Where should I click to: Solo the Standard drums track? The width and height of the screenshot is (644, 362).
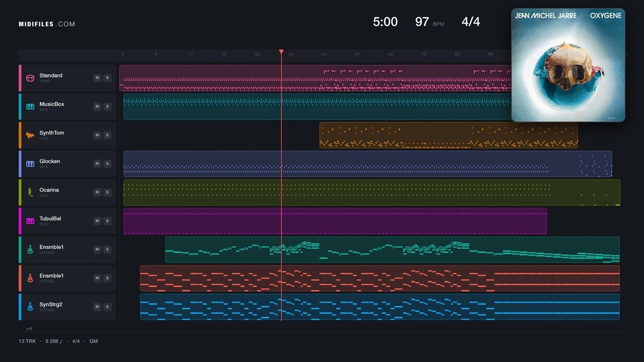pos(107,78)
